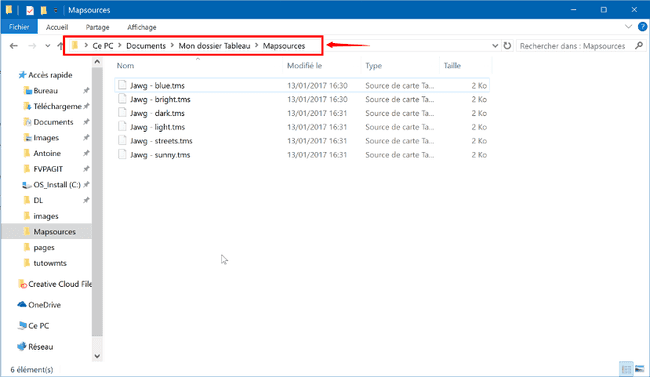
Task: Go up one folder level
Action: click(61, 46)
